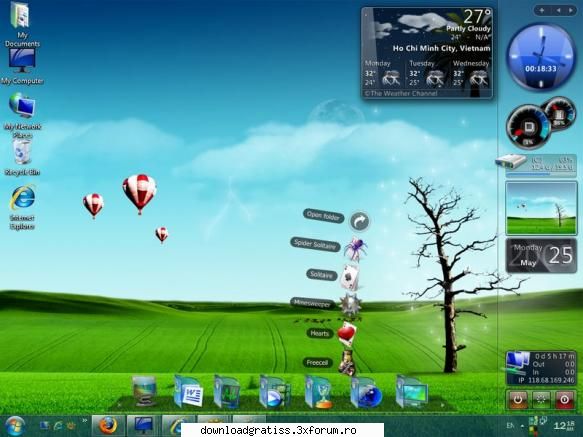583x437 pixels.
Task: Click Wednesday forecast in weather gadget
Action: click(x=471, y=74)
